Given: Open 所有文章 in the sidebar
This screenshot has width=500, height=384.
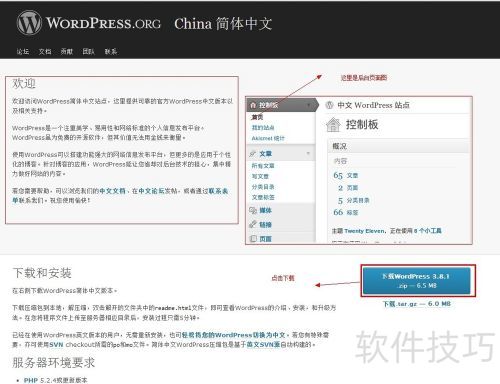Looking at the screenshot, I should pos(263,166).
